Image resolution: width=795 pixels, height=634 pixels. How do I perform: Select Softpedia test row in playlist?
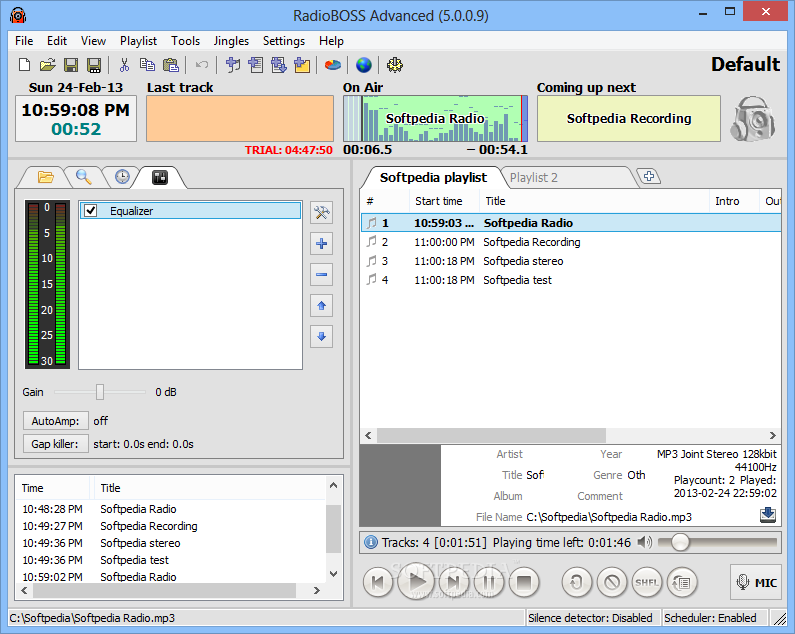[571, 280]
